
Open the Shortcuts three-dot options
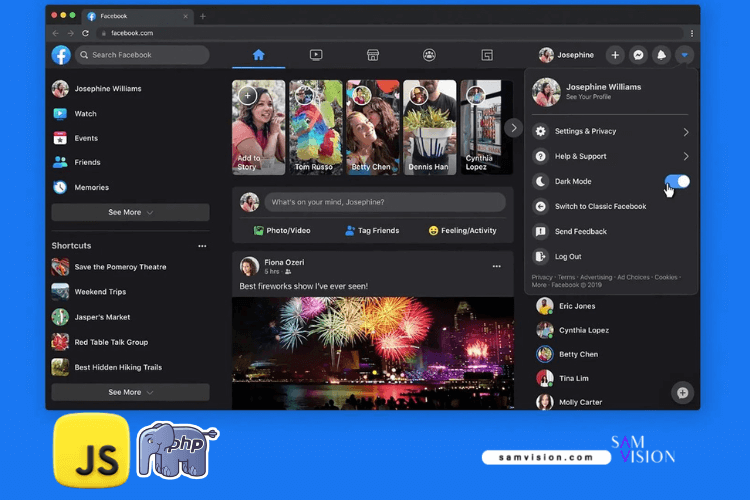202,246
